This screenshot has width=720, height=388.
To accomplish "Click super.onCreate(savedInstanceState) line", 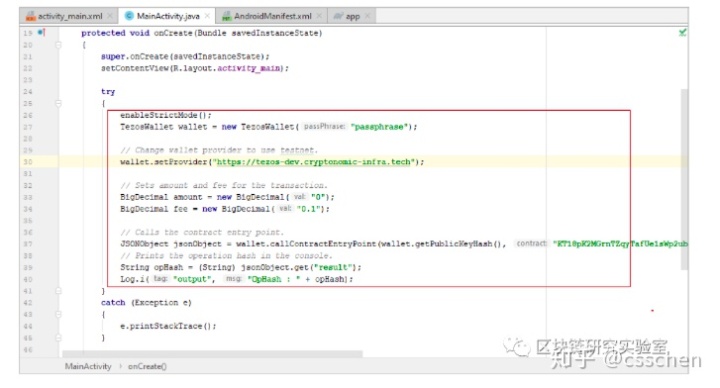I will coord(185,56).
